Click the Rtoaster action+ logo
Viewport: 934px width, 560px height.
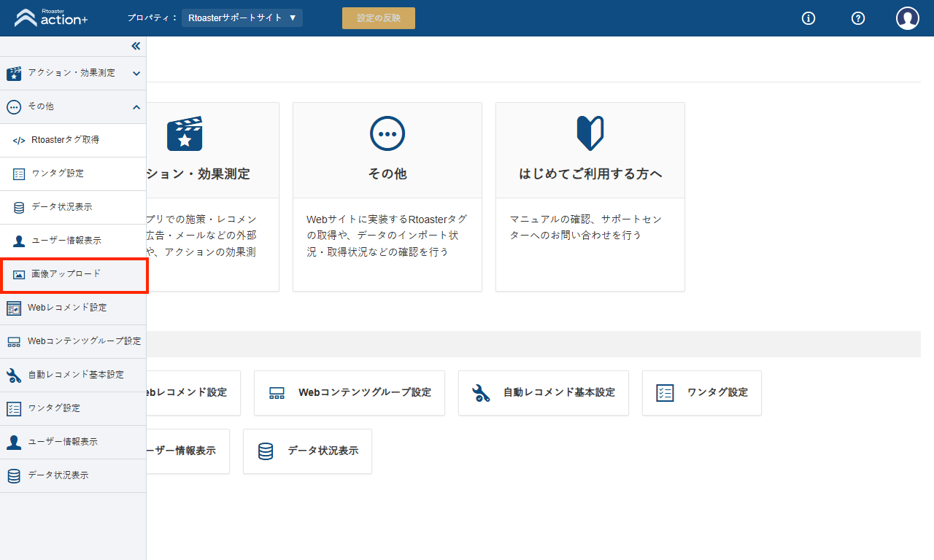[x=51, y=17]
